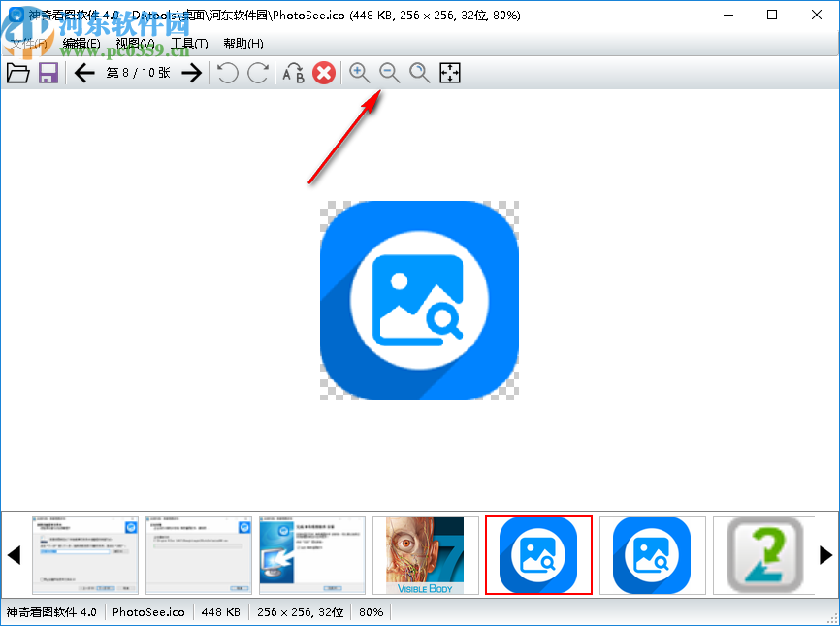Rotate the image clockwise
The image size is (840, 626).
coord(258,73)
